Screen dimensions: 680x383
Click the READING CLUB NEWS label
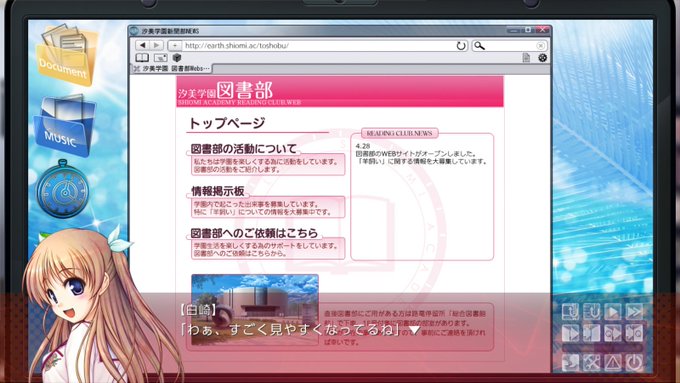point(399,133)
